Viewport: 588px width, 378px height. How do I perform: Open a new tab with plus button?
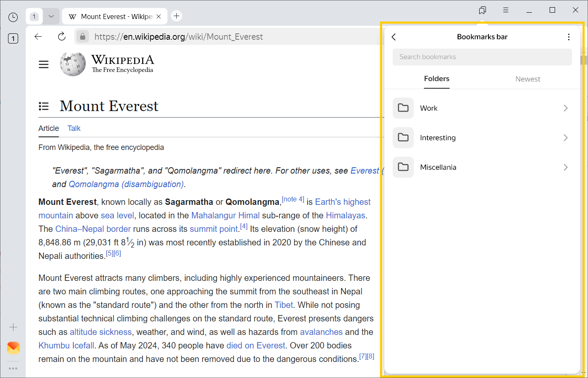[x=177, y=16]
